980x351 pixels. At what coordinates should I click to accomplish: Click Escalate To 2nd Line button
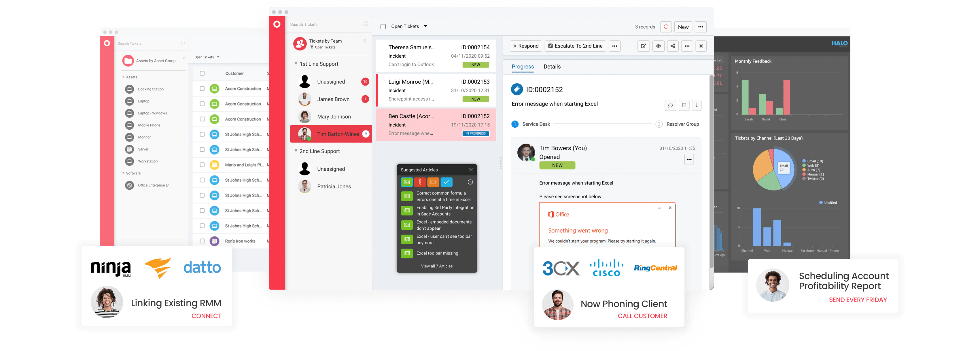575,46
